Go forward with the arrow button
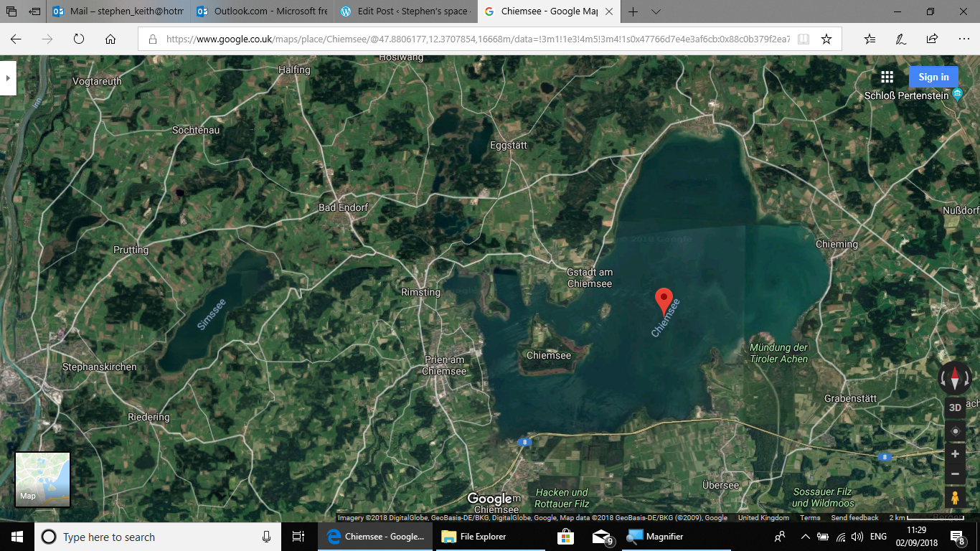The width and height of the screenshot is (980, 551). 47,39
